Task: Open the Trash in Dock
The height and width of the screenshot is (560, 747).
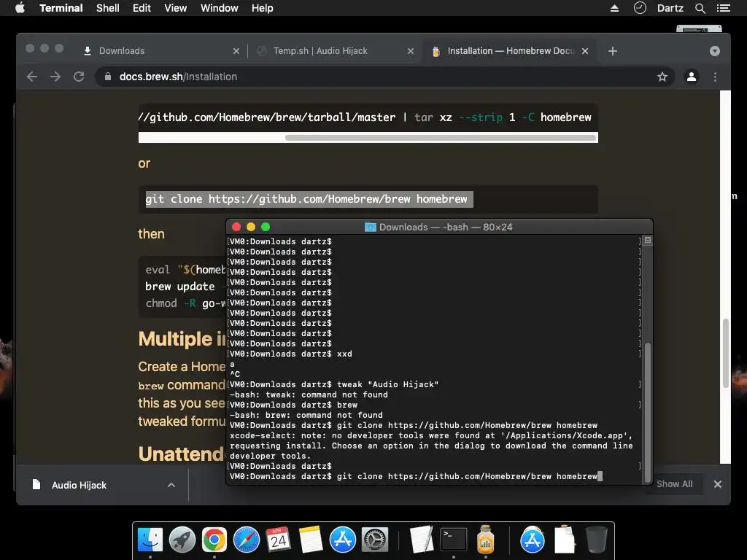Action: tap(596, 540)
